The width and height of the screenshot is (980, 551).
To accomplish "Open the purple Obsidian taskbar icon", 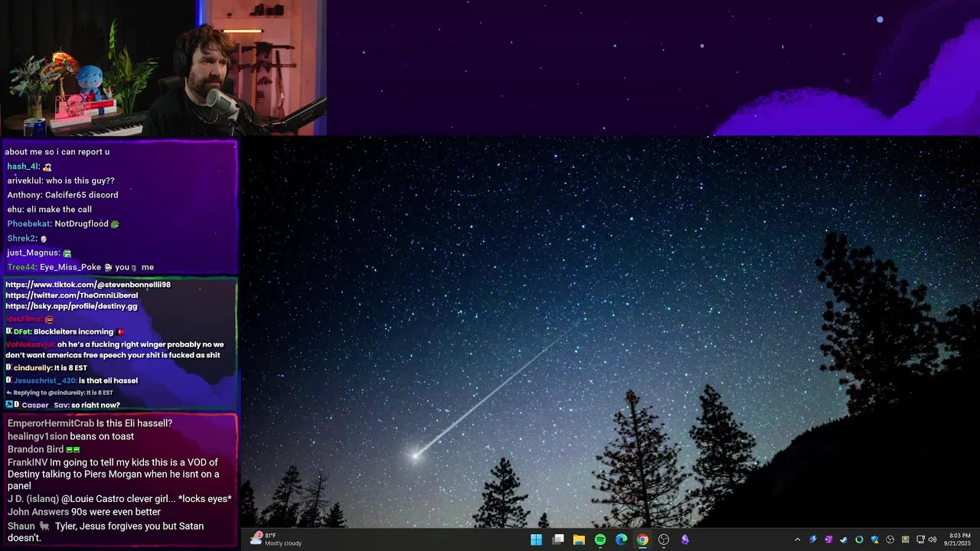I will pyautogui.click(x=685, y=540).
